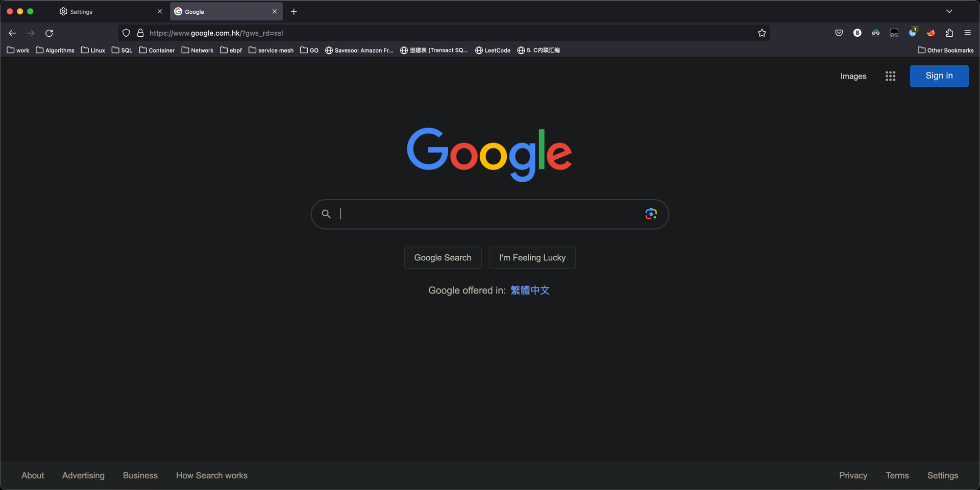The width and height of the screenshot is (980, 490).
Task: Open the footer Settings menu
Action: point(943,476)
